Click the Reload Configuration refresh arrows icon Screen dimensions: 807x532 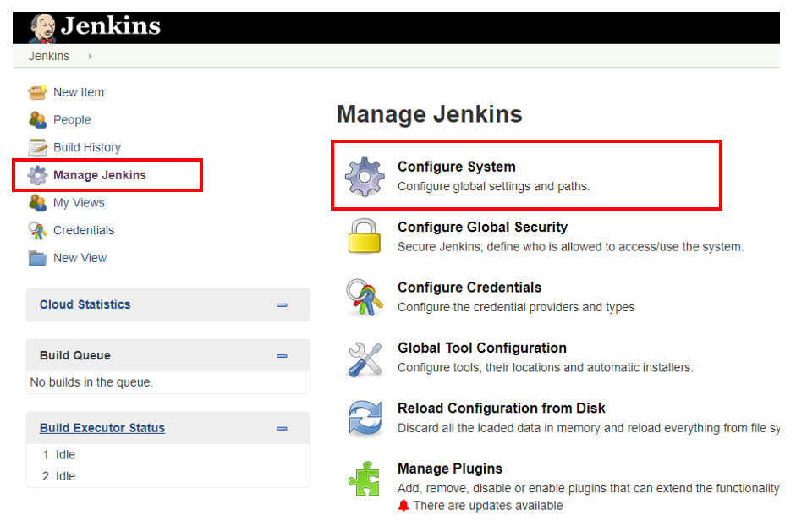[365, 418]
